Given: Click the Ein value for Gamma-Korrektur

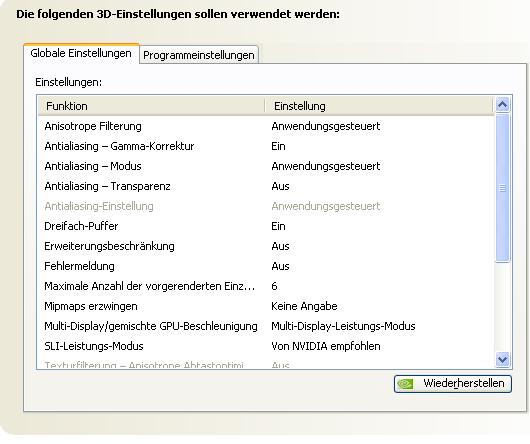Looking at the screenshot, I should point(279,146).
